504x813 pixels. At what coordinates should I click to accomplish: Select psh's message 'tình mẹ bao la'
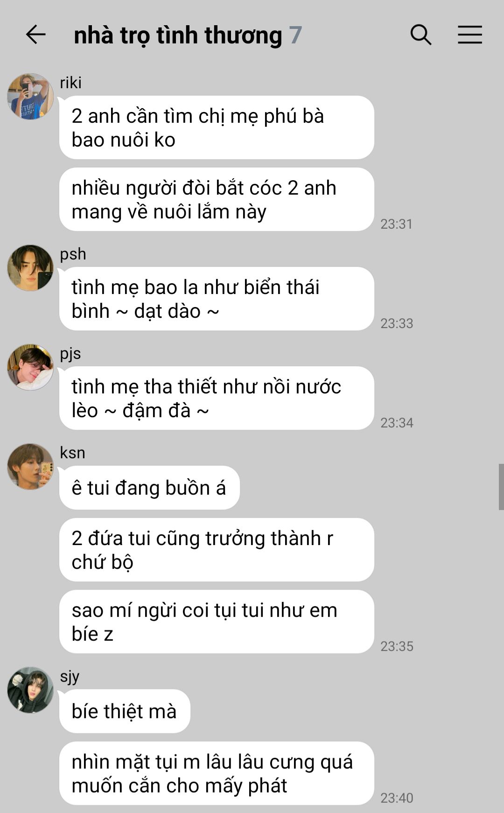pyautogui.click(x=217, y=299)
